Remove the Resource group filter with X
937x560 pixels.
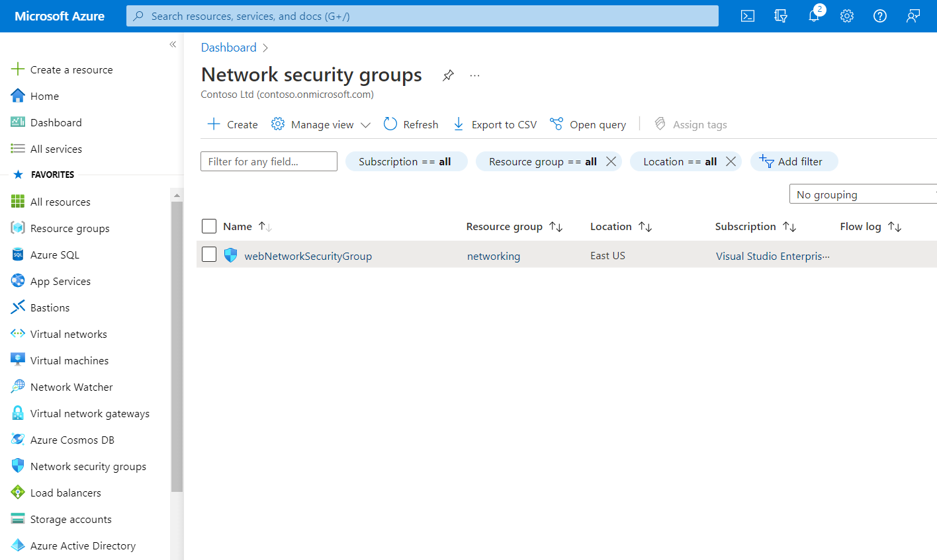pos(611,161)
